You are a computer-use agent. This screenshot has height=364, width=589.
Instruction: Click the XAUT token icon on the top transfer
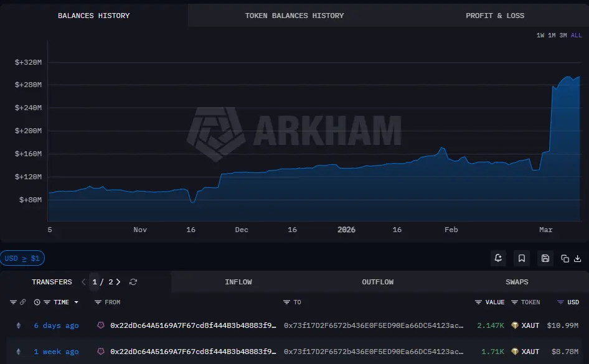[x=514, y=325]
